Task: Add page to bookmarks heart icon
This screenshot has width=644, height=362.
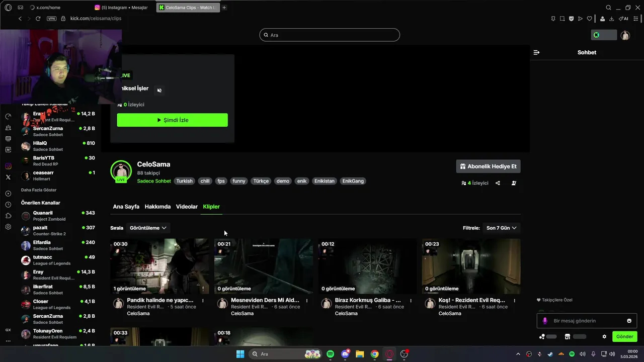Action: pyautogui.click(x=590, y=19)
